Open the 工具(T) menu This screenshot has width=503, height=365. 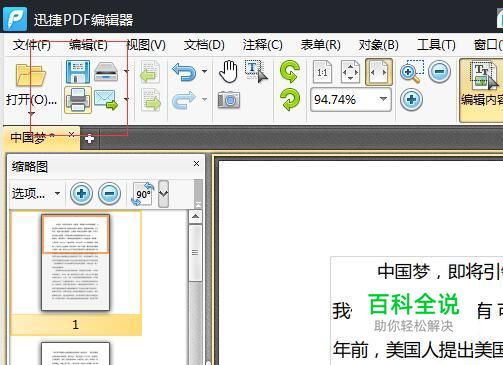(436, 45)
